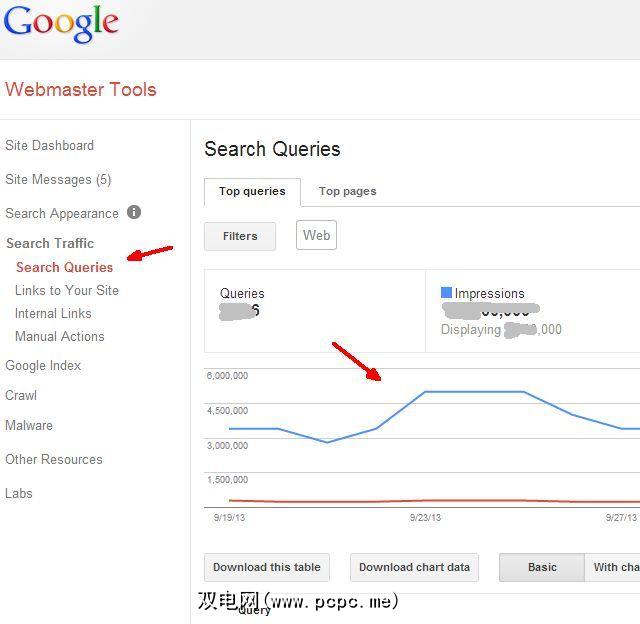Click the 1,500,000 axis label
The height and width of the screenshot is (624, 640).
[227, 480]
